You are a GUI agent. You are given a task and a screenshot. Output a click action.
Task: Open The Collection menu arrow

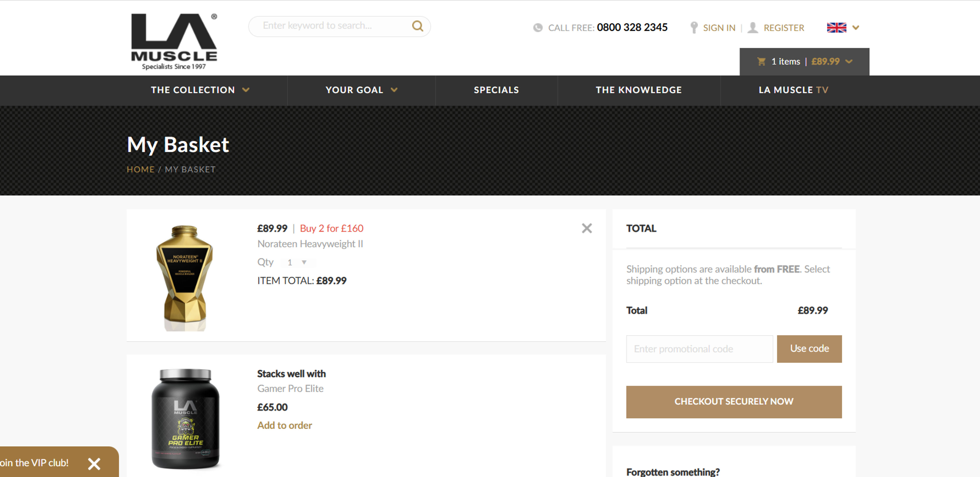(x=246, y=90)
